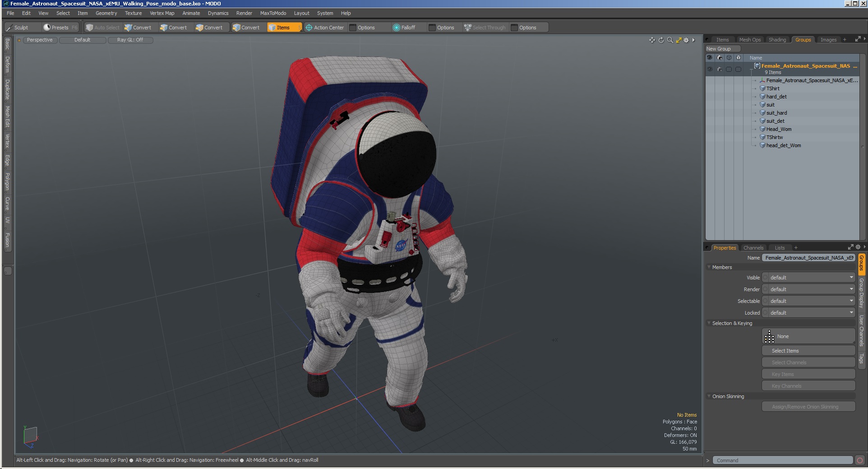Open the Action Center menu
The image size is (868, 469).
pyautogui.click(x=325, y=28)
